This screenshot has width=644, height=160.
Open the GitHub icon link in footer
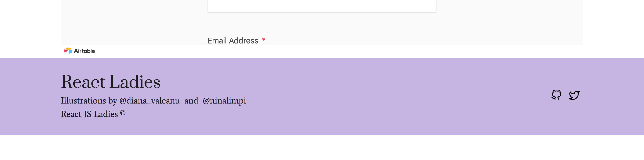coord(556,95)
